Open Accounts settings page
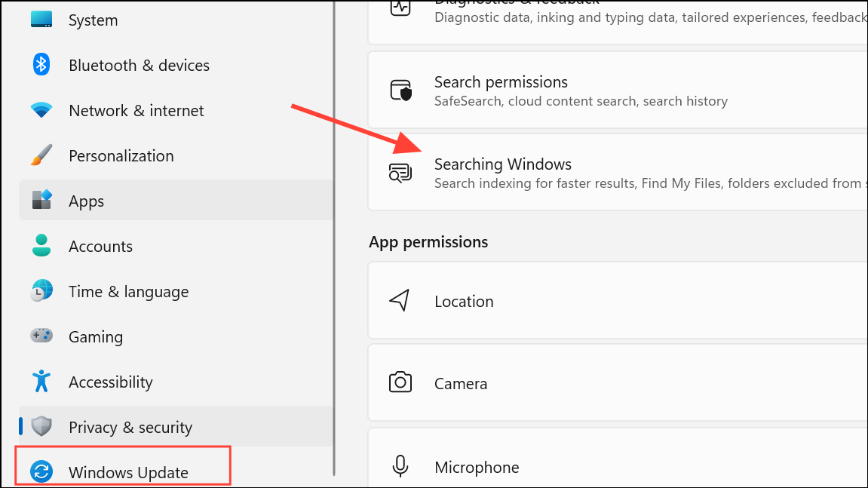The width and height of the screenshot is (868, 488). pos(176,246)
